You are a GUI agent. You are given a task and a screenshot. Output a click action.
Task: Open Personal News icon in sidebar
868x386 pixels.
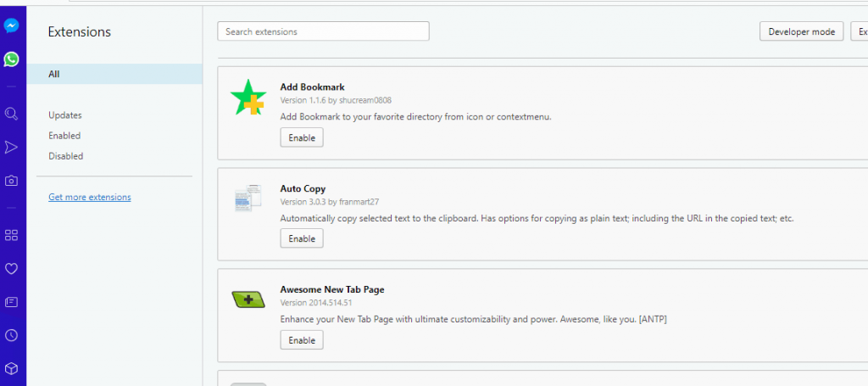[11, 301]
